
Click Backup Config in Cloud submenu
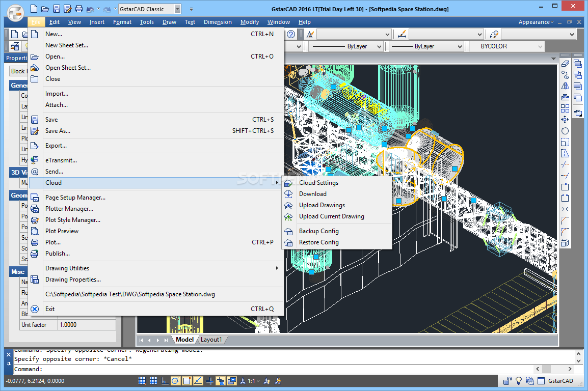pyautogui.click(x=337, y=231)
